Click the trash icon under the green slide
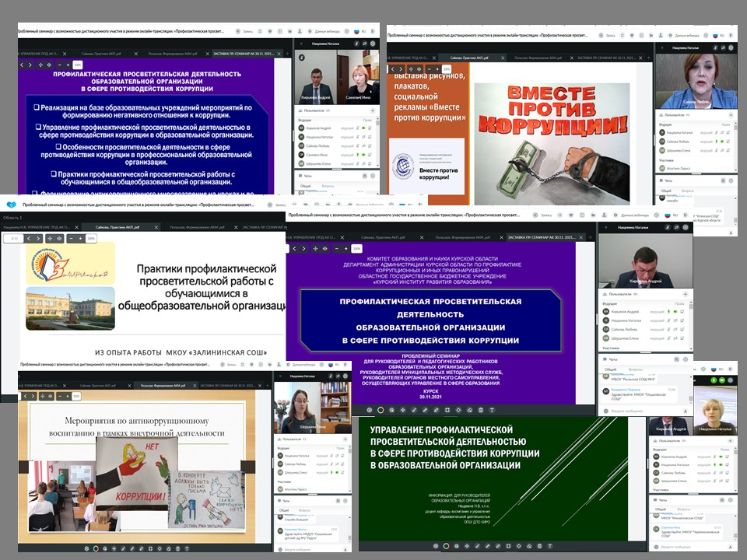The width and height of the screenshot is (747, 560). (x=539, y=546)
